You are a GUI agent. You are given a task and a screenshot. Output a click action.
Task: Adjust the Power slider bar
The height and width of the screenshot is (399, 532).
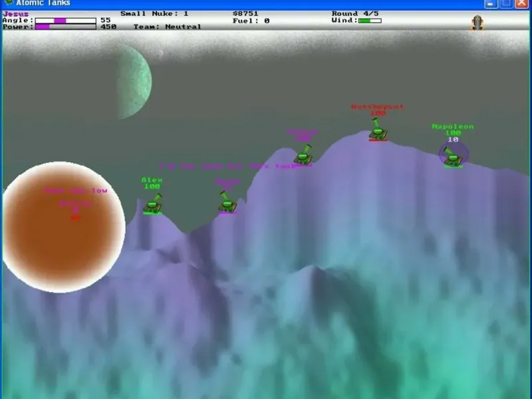[x=65, y=27]
